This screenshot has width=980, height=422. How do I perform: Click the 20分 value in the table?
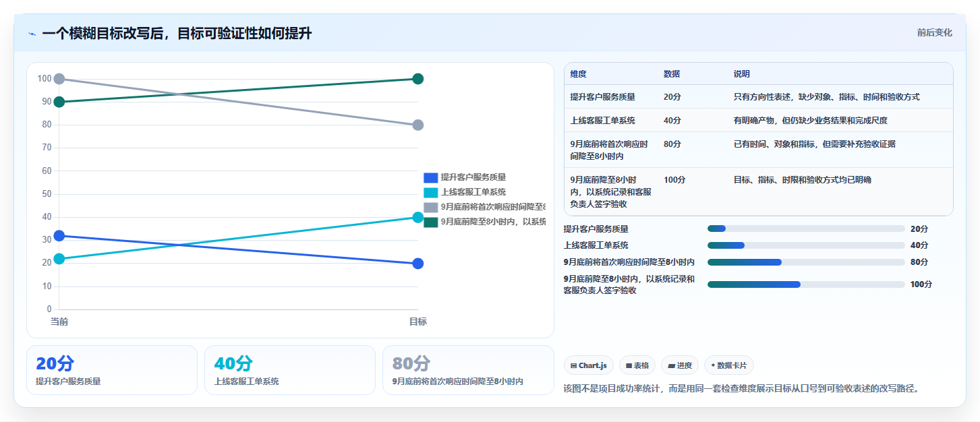click(x=672, y=97)
